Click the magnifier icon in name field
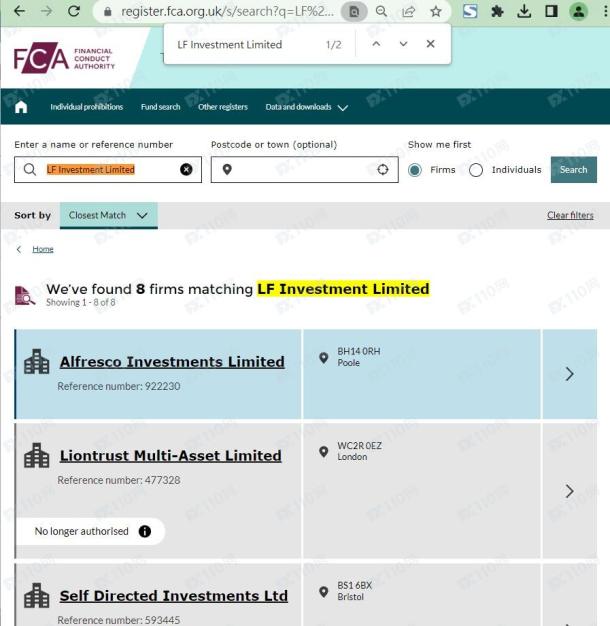Viewport: 610px width, 626px height. pyautogui.click(x=30, y=170)
